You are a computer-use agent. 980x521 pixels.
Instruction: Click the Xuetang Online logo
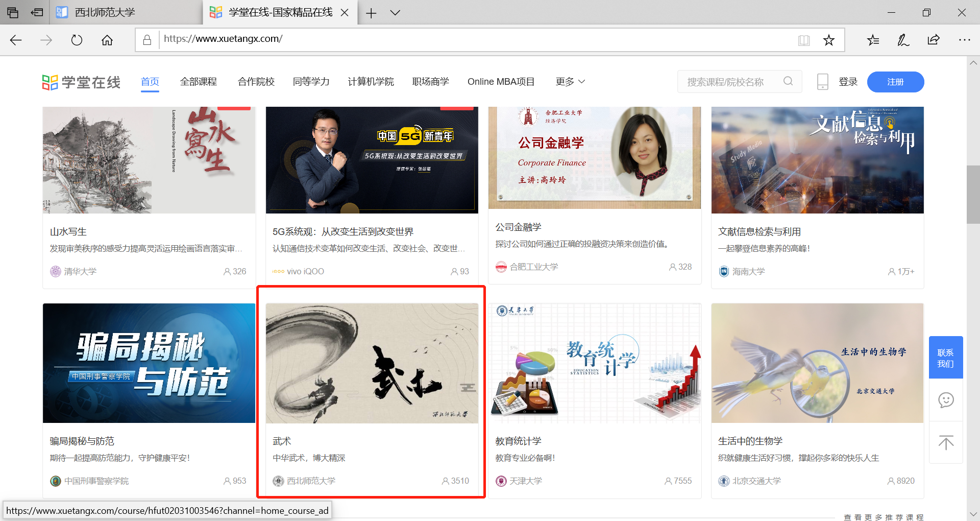click(x=82, y=82)
